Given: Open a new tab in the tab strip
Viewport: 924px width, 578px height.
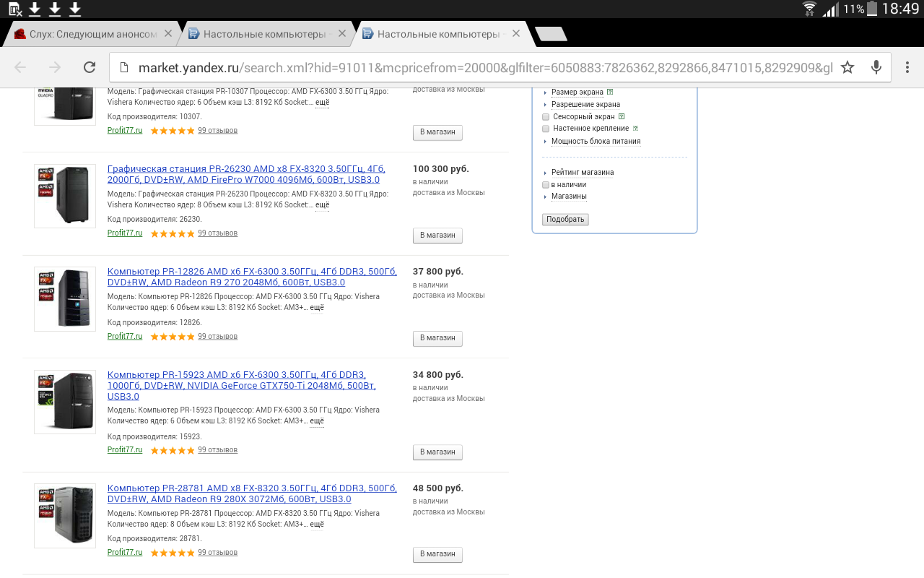Looking at the screenshot, I should click(x=551, y=34).
